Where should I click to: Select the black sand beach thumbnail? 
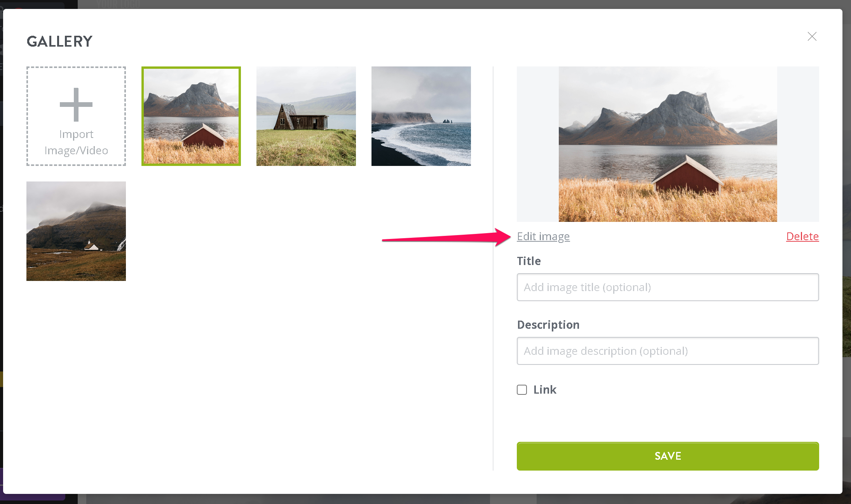tap(421, 116)
